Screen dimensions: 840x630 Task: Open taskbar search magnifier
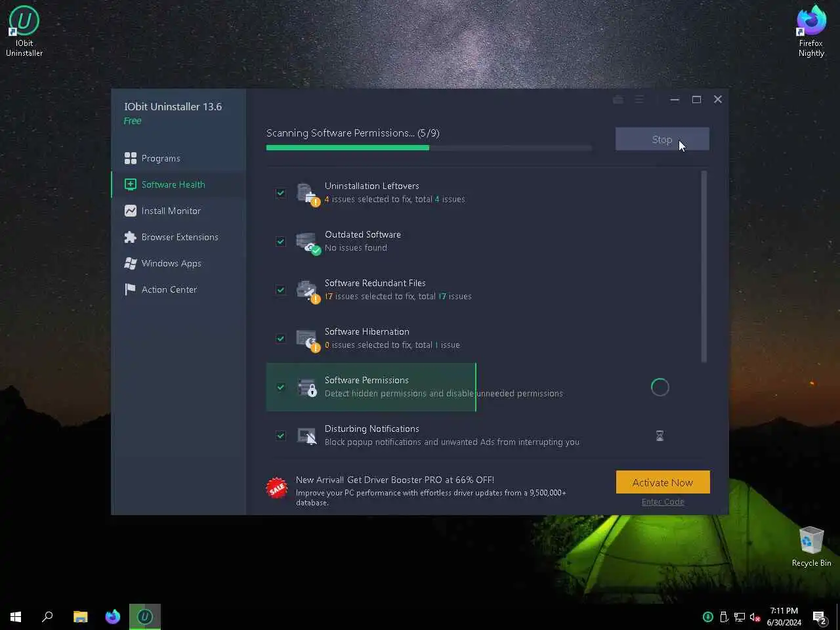[x=47, y=616]
